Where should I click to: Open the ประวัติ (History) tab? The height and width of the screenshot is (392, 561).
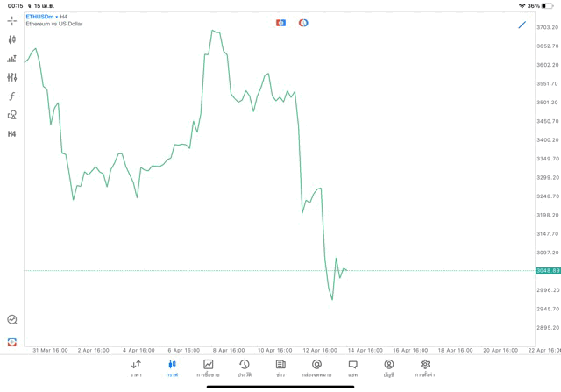click(x=244, y=367)
